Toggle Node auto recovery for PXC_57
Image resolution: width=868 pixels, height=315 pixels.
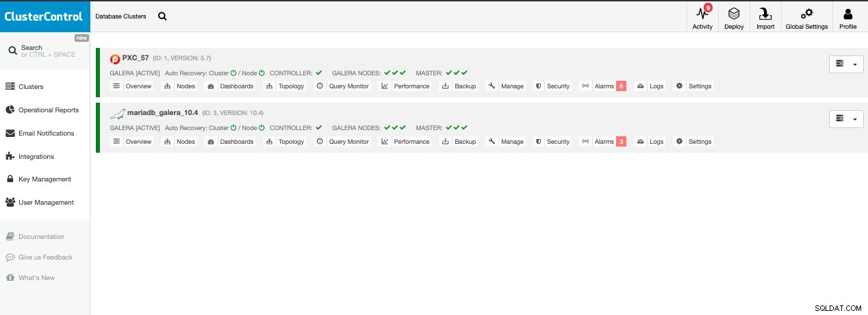pos(261,72)
